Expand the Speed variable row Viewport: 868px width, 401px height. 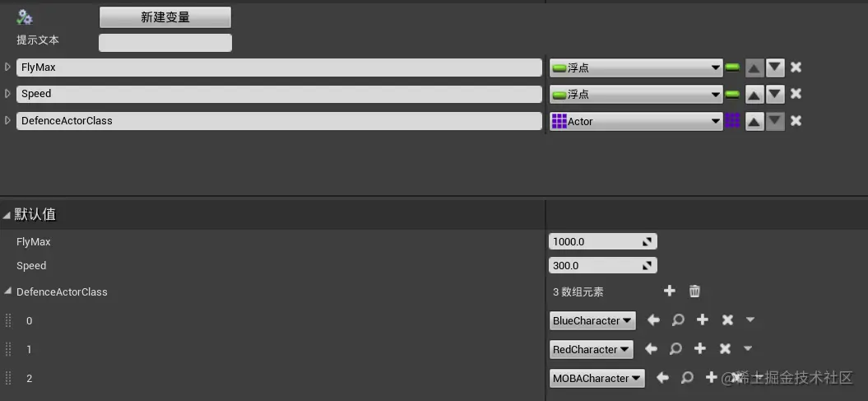pos(7,93)
